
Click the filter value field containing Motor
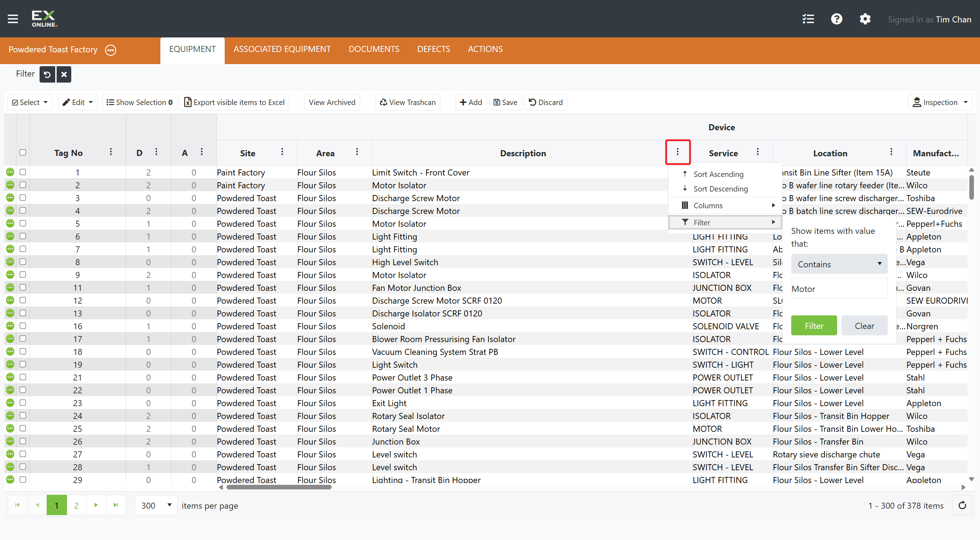839,289
